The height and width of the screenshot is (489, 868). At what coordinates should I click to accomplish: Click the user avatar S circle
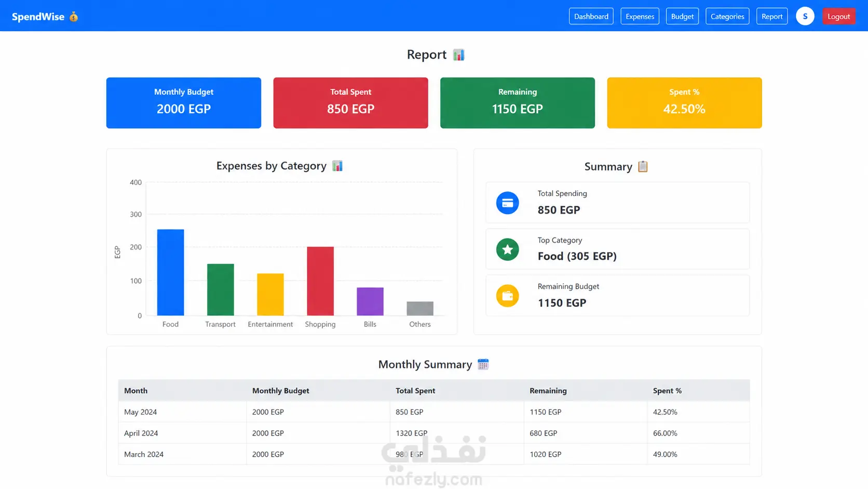click(x=805, y=16)
